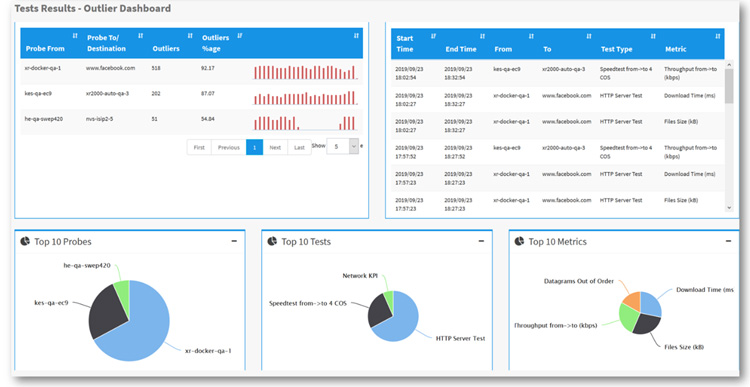Viewport: 750px width, 387px height.
Task: Click scrollbar up arrow in results table
Action: [729, 64]
